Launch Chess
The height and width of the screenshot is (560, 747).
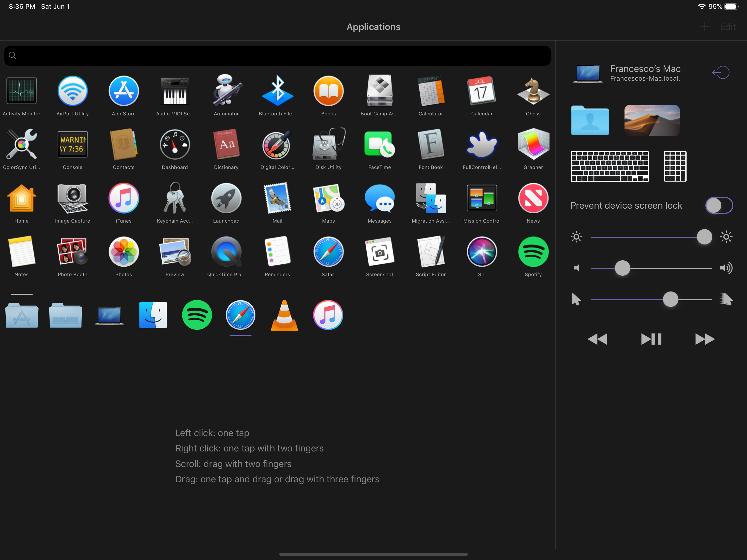click(533, 91)
